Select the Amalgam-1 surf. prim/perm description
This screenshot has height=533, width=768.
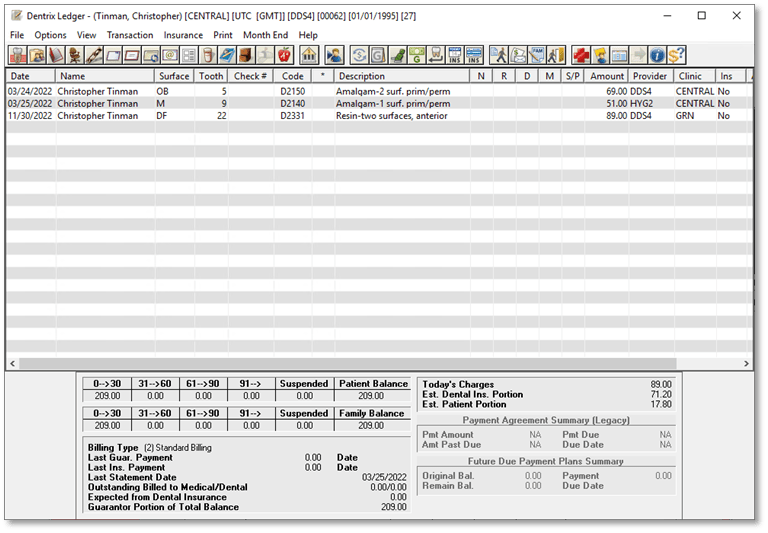click(393, 104)
